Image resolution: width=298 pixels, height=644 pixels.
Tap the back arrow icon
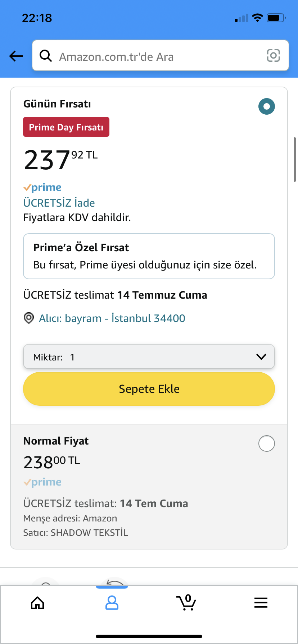pos(16,56)
